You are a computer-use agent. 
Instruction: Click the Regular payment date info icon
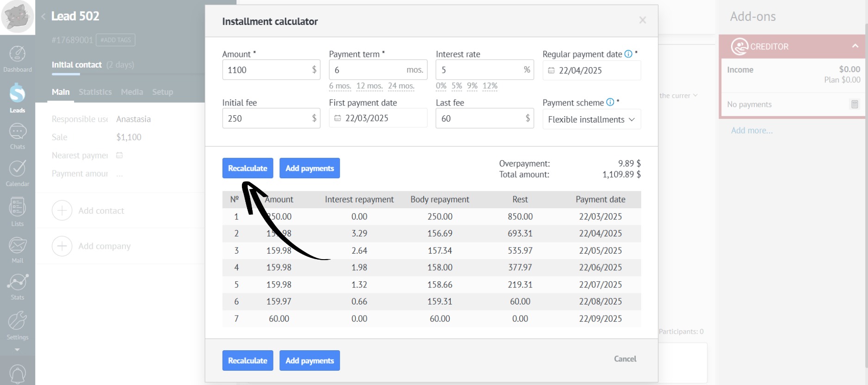[x=628, y=54]
